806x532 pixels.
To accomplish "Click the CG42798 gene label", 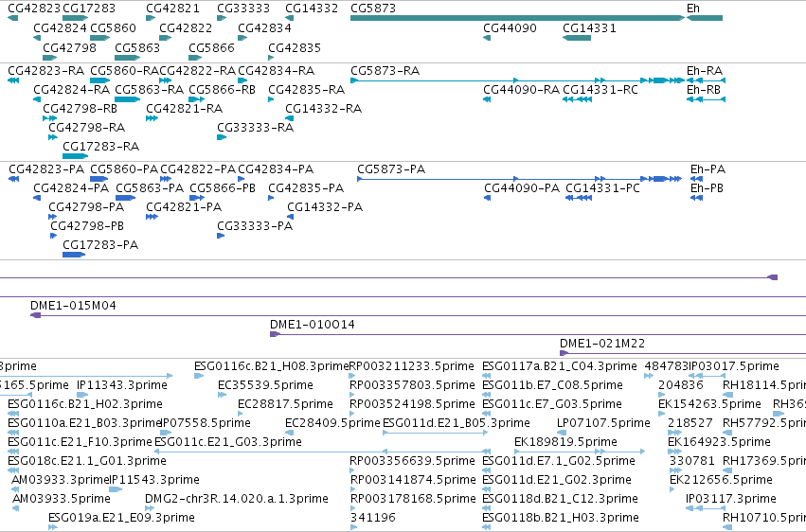I will coord(69,47).
